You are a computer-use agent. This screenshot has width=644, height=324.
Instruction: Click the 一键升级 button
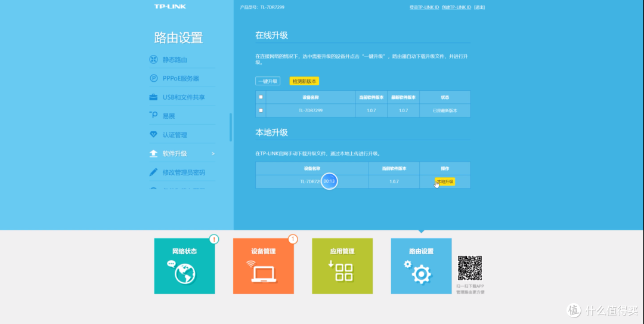tap(268, 81)
